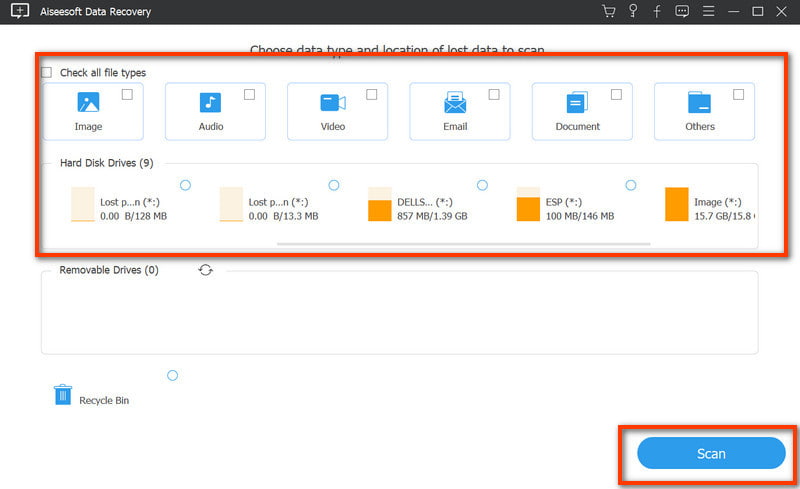Image resolution: width=800 pixels, height=489 pixels.
Task: Toggle the Check all file types checkbox
Action: 46,72
